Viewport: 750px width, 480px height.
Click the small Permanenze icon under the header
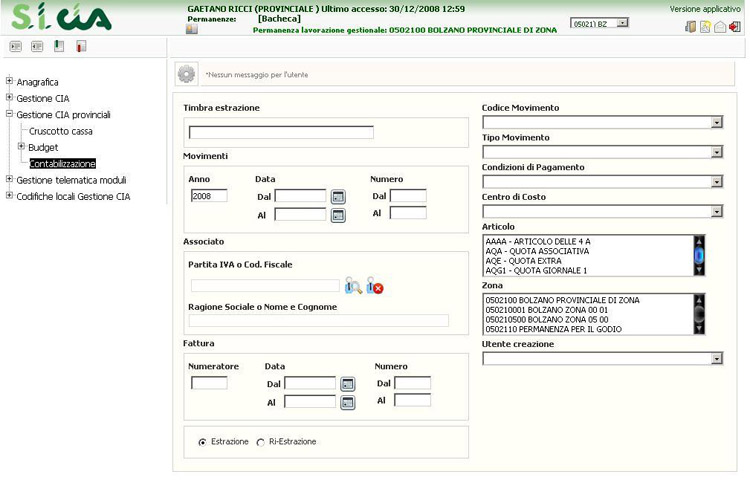pyautogui.click(x=192, y=29)
